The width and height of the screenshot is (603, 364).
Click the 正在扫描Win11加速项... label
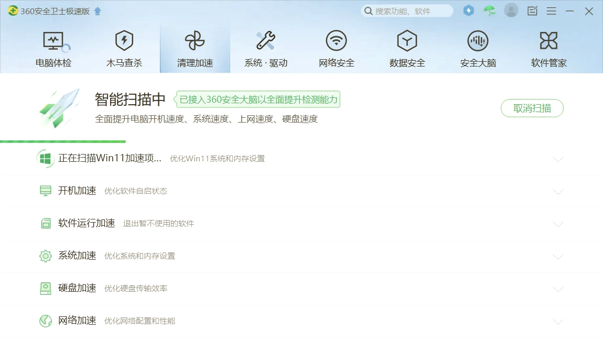point(110,158)
